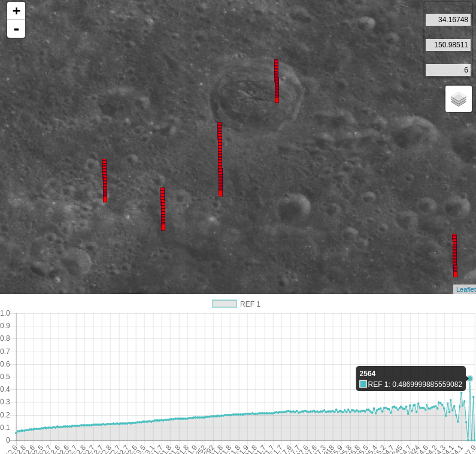The height and width of the screenshot is (454, 476).
Task: Select the red track inside the large crater
Action: [x=277, y=81]
